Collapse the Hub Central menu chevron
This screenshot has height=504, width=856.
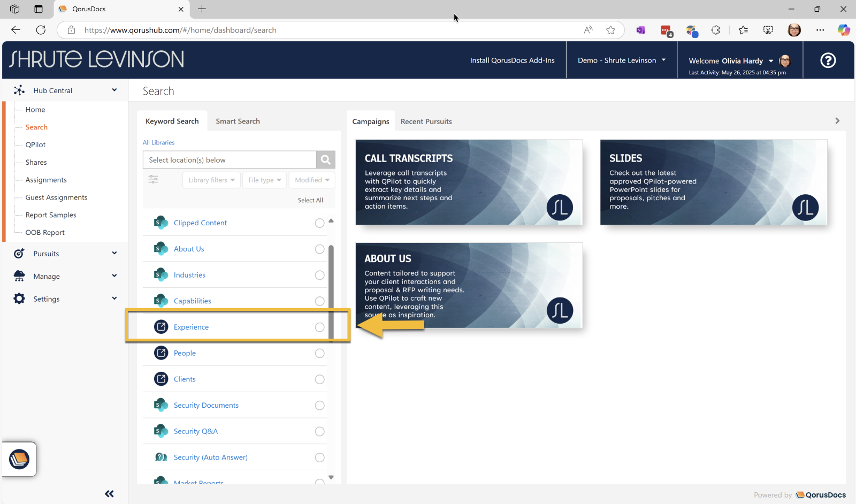[x=114, y=90]
